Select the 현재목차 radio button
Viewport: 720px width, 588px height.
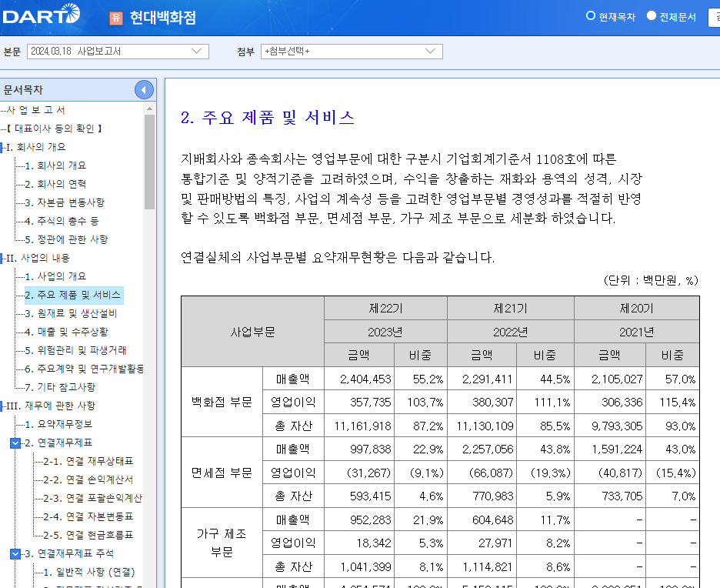pos(592,15)
